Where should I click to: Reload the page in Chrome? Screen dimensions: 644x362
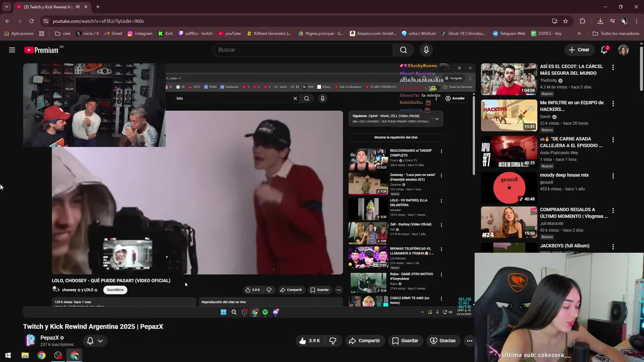[x=31, y=21]
